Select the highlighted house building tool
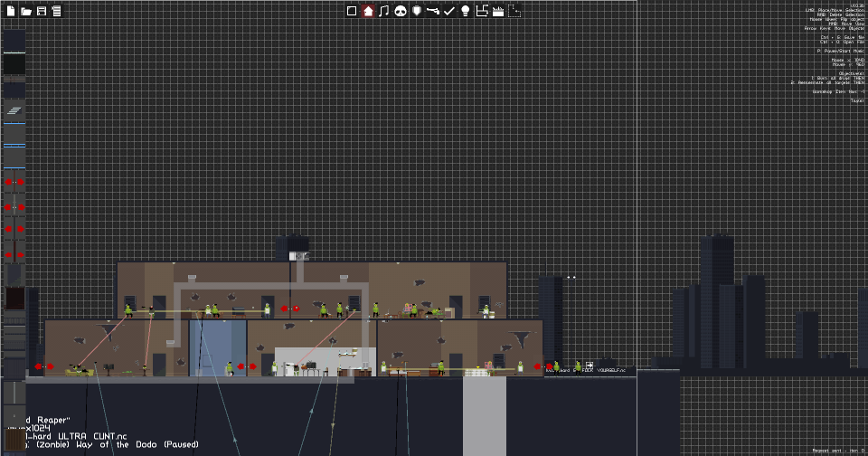 [x=368, y=11]
